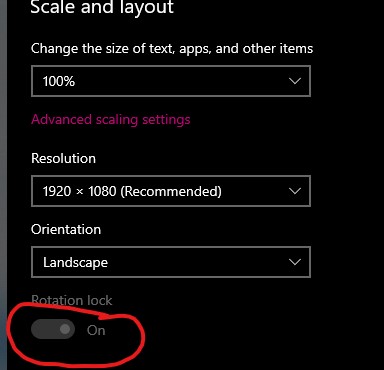The height and width of the screenshot is (370, 384).
Task: Expand the 1920 × 1080 Resolution dropdown
Action: pyautogui.click(x=171, y=191)
